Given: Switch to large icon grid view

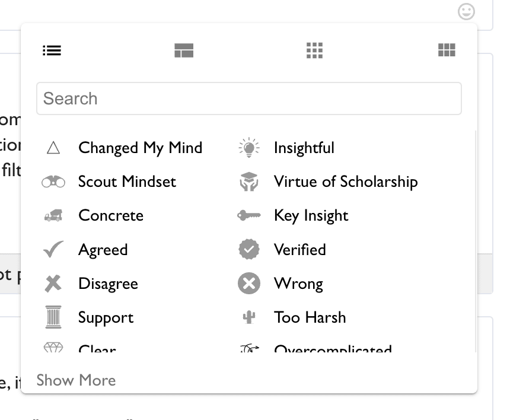Looking at the screenshot, I should tap(447, 50).
